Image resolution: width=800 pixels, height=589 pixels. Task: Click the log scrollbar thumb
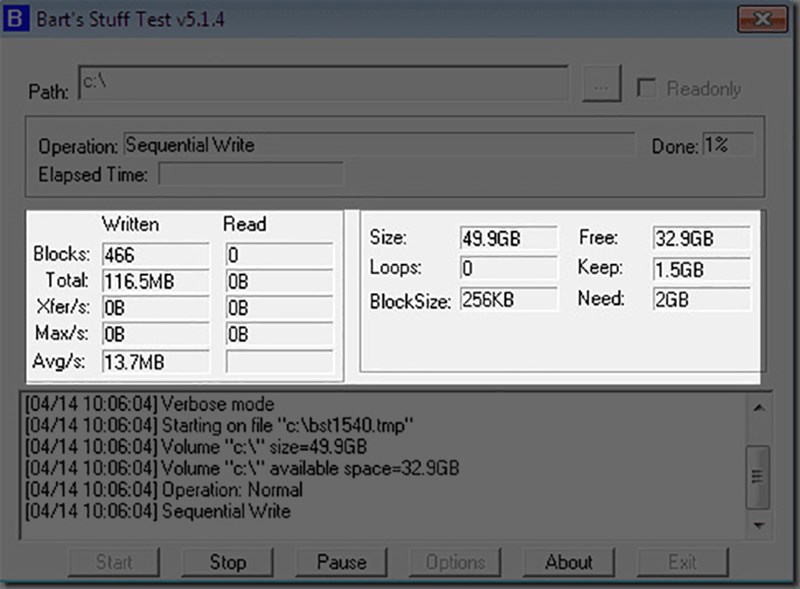click(758, 477)
